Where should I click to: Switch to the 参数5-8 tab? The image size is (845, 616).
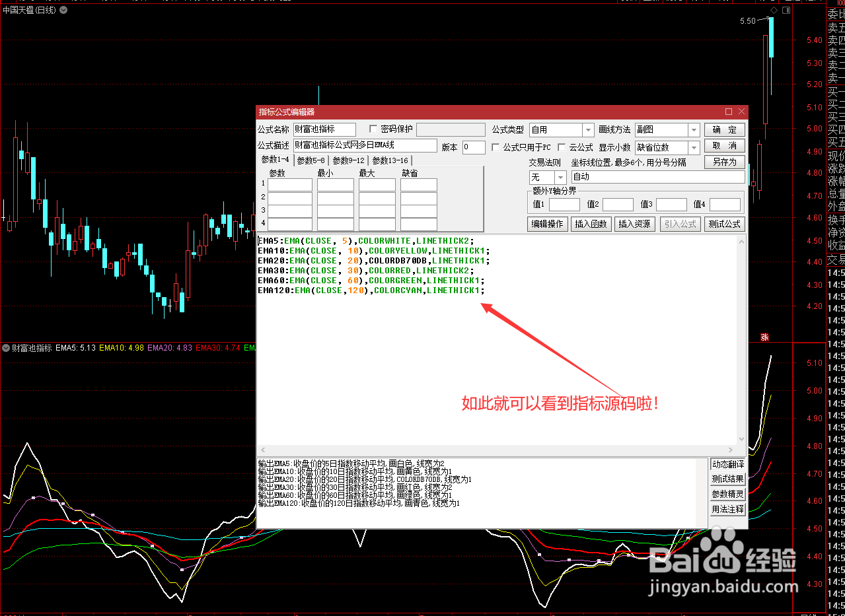point(311,160)
